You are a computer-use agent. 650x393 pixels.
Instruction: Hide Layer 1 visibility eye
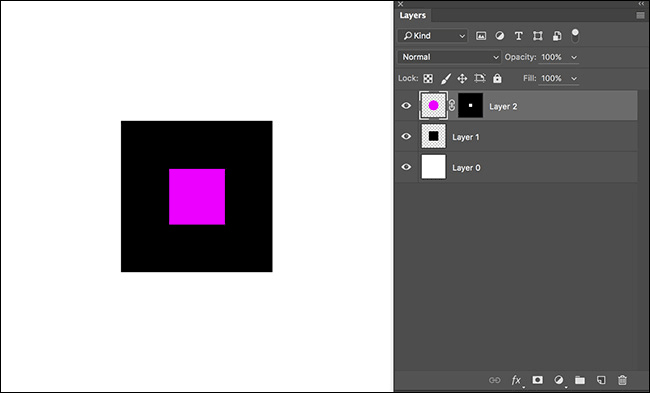click(x=406, y=136)
